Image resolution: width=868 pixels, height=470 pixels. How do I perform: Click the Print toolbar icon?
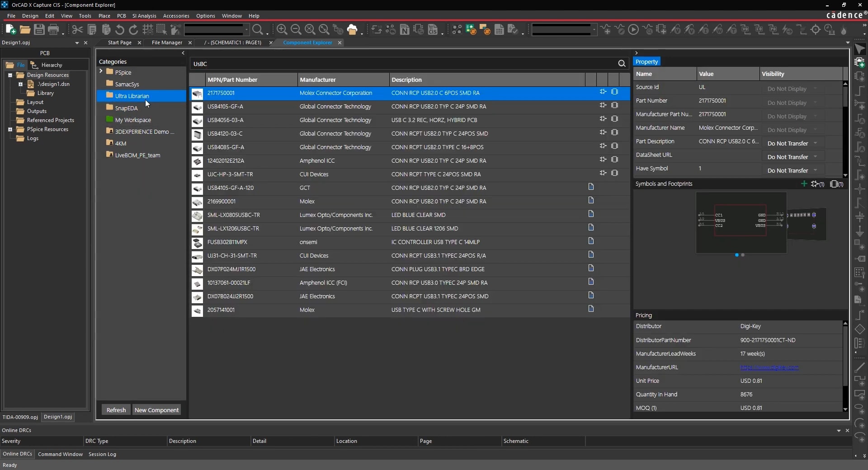pos(53,30)
